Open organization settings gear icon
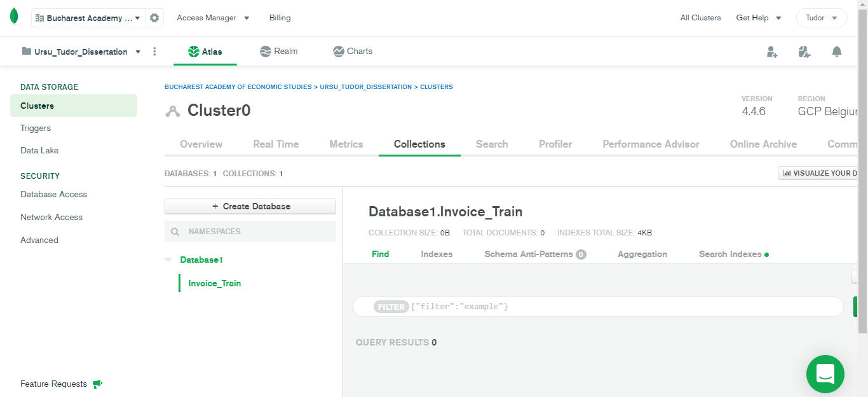Viewport: 868px width, 397px height. point(154,18)
